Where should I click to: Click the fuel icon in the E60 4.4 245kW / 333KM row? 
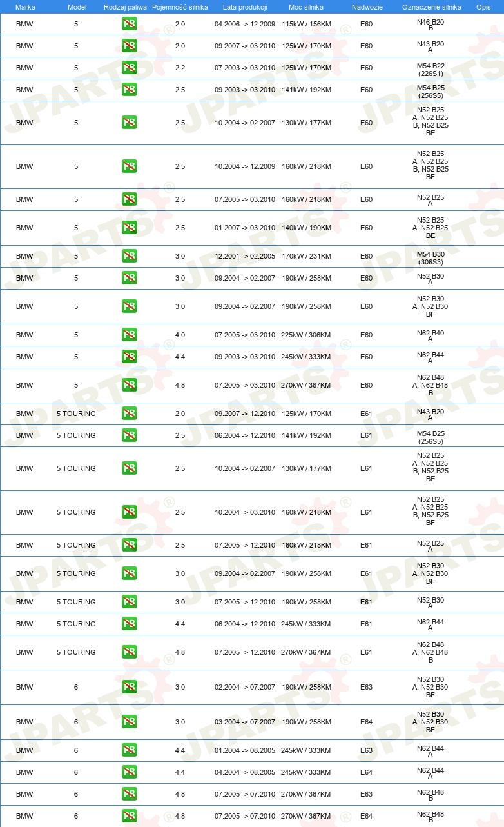129,357
